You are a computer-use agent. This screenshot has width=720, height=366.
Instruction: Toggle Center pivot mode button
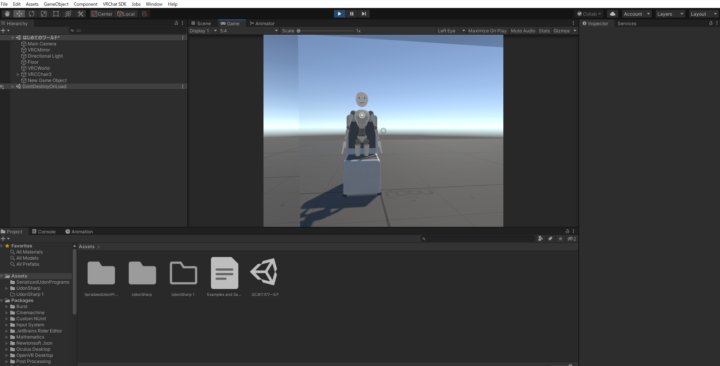101,14
